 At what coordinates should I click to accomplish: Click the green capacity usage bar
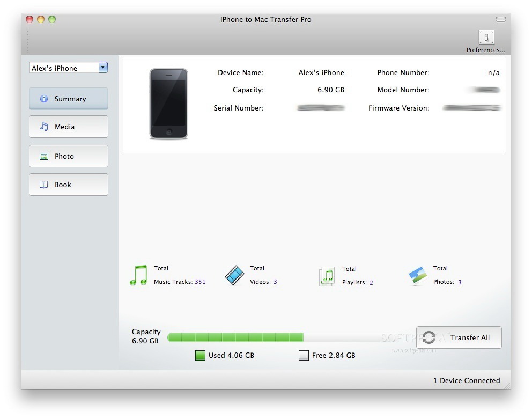click(x=235, y=337)
